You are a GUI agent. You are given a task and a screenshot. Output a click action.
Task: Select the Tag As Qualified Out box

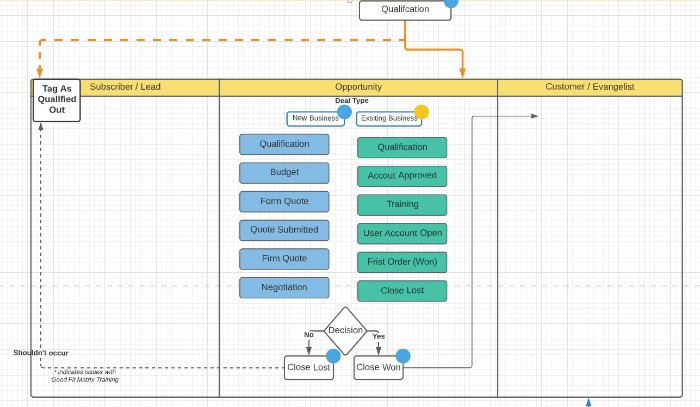pyautogui.click(x=57, y=100)
